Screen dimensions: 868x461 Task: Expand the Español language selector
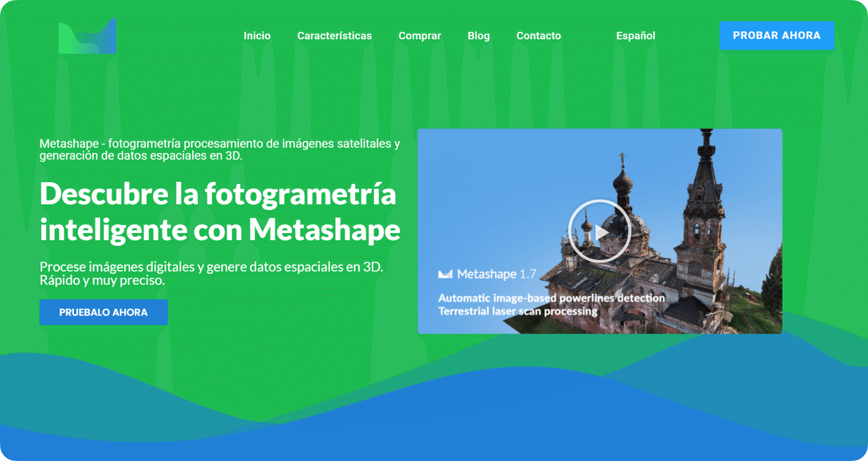tap(635, 36)
